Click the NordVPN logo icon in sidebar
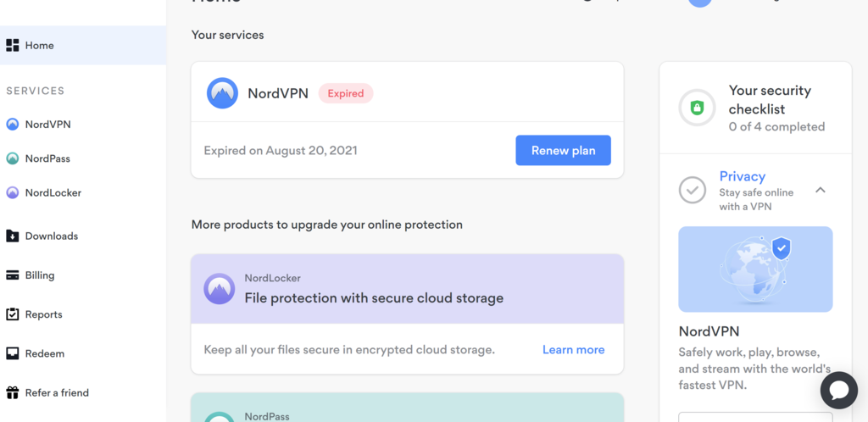868x422 pixels. point(12,125)
